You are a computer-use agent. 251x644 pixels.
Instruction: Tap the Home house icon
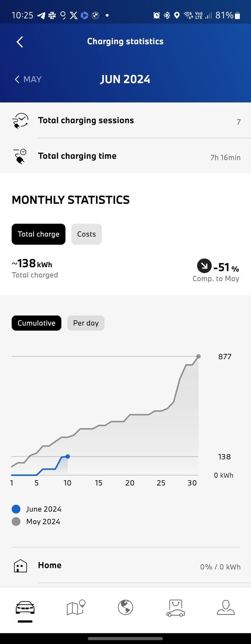(x=20, y=566)
